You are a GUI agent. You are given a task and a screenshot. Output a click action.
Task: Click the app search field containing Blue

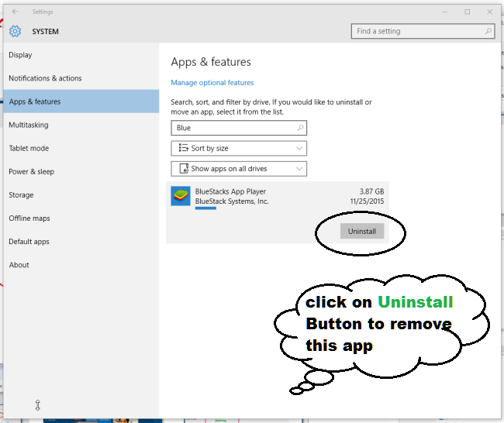click(x=239, y=128)
